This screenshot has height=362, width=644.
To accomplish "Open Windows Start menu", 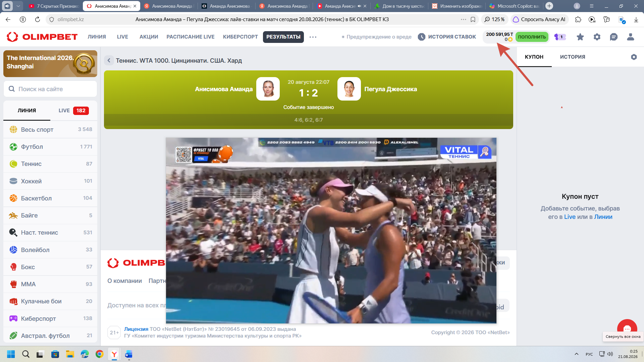I will [11, 354].
